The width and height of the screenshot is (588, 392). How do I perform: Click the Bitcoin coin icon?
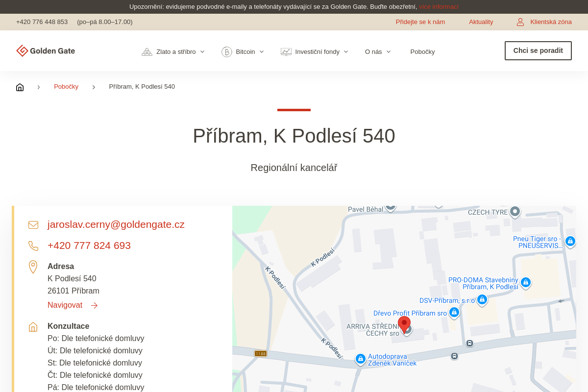227,52
